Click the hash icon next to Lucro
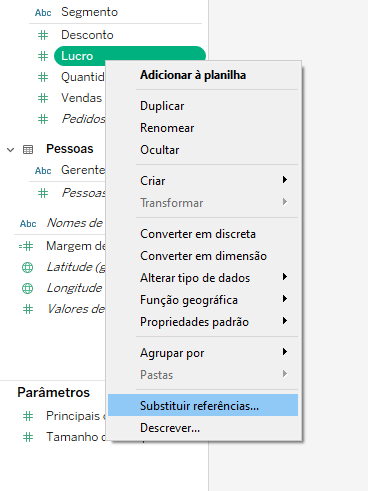 pos(43,56)
